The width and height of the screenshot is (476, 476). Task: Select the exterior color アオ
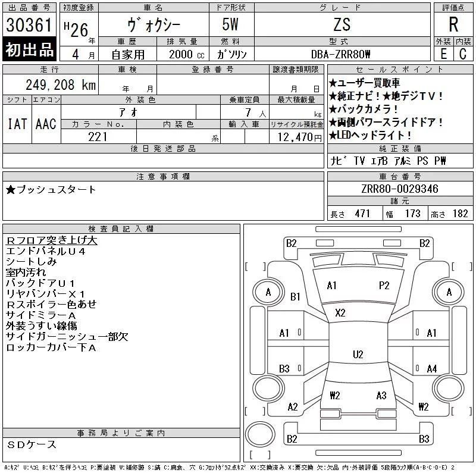[129, 112]
